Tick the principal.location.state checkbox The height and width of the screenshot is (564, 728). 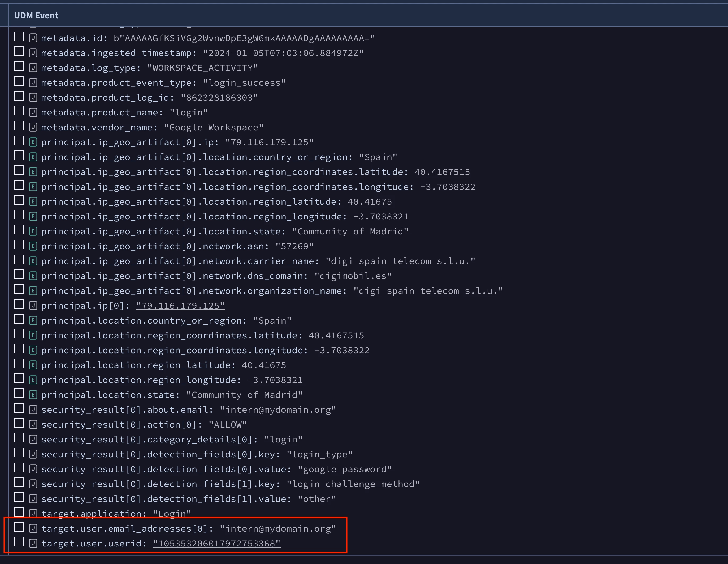click(19, 394)
